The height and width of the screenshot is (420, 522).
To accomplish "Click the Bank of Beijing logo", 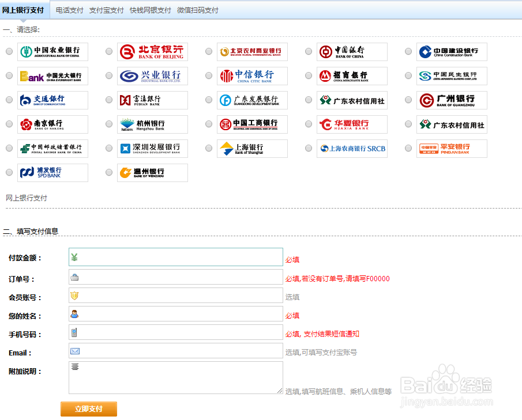I will [152, 51].
